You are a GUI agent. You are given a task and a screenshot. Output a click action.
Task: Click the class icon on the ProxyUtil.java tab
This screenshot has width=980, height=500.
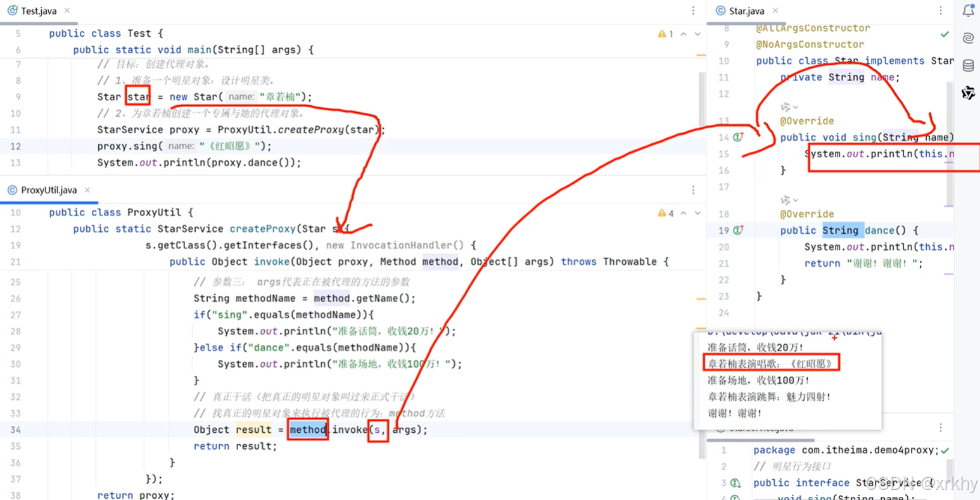coord(12,190)
